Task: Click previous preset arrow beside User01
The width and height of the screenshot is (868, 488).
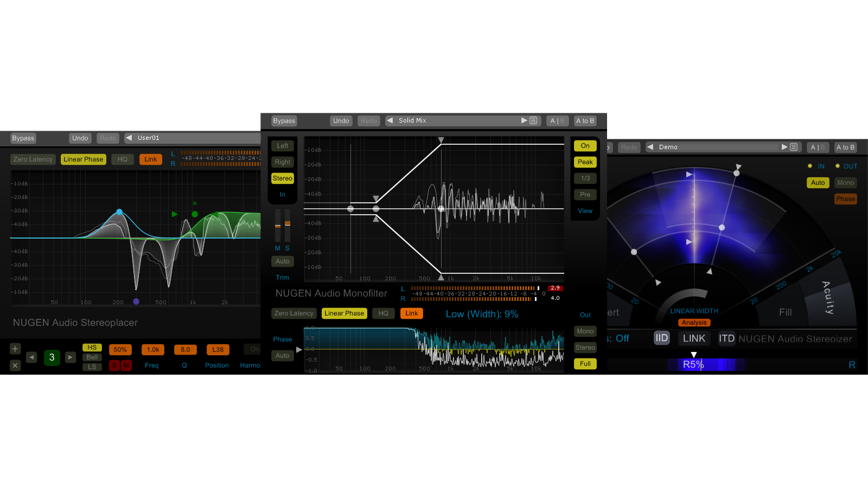Action: coord(129,138)
